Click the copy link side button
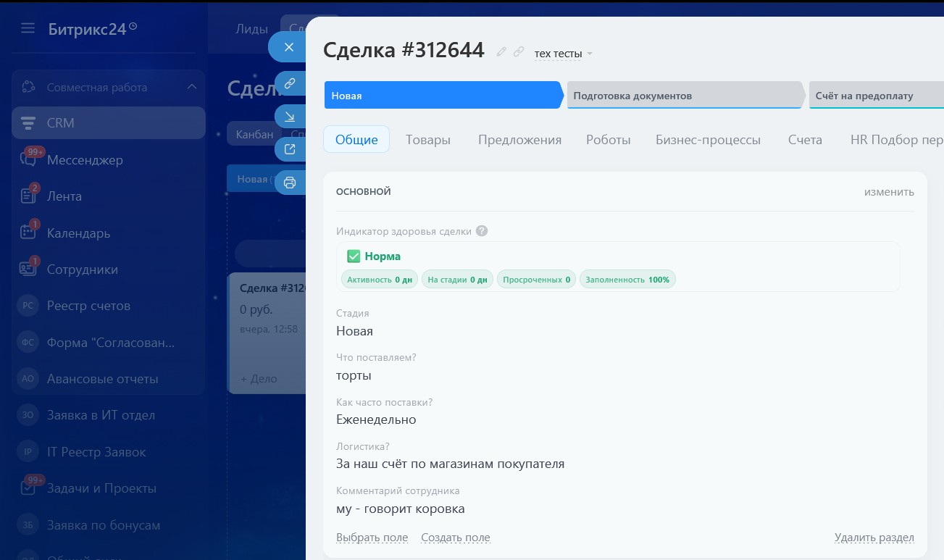This screenshot has height=560, width=944. pyautogui.click(x=290, y=83)
